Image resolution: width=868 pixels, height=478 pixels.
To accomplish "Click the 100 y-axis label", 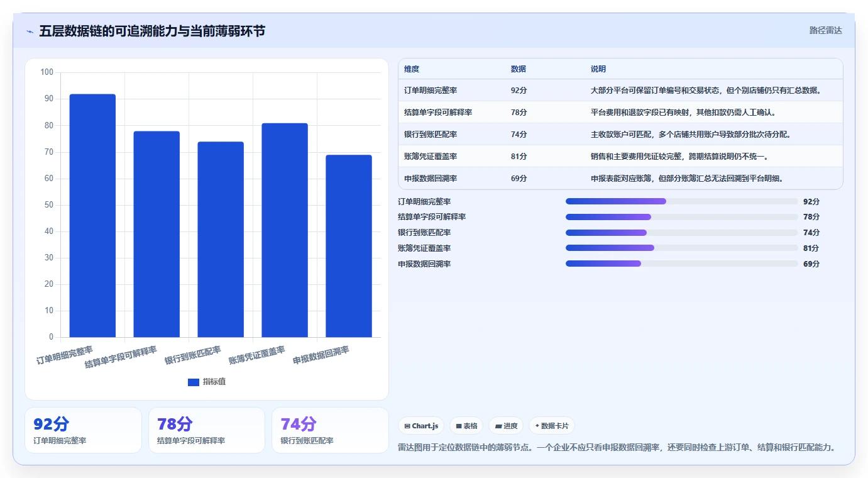I will [x=47, y=72].
